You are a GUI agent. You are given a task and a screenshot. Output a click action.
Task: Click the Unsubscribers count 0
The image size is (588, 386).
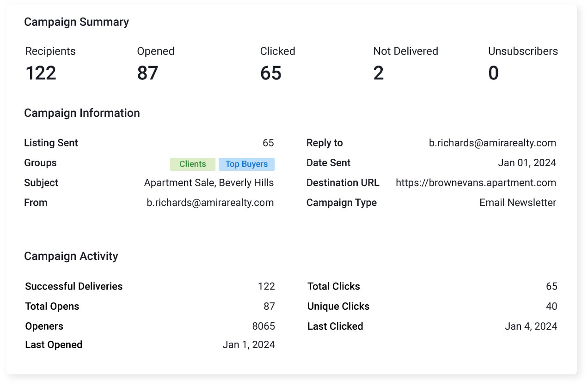[493, 73]
